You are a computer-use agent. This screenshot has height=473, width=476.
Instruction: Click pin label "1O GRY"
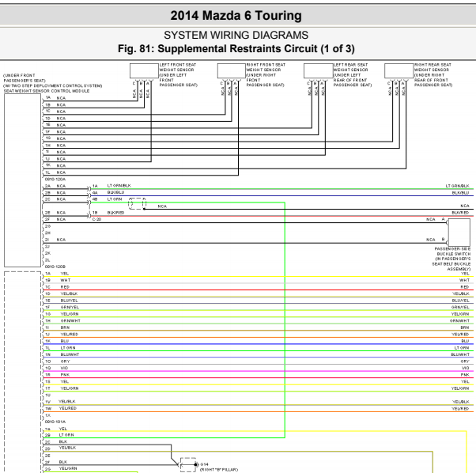click(x=58, y=361)
